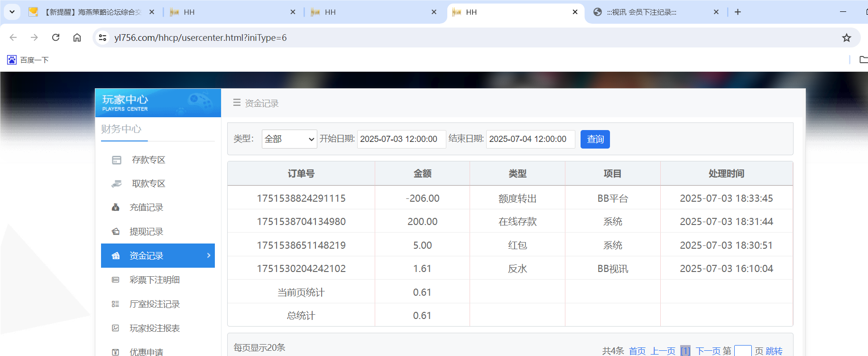Click the 玩家投注报表 chart icon
Image resolution: width=868 pixels, height=356 pixels.
115,328
